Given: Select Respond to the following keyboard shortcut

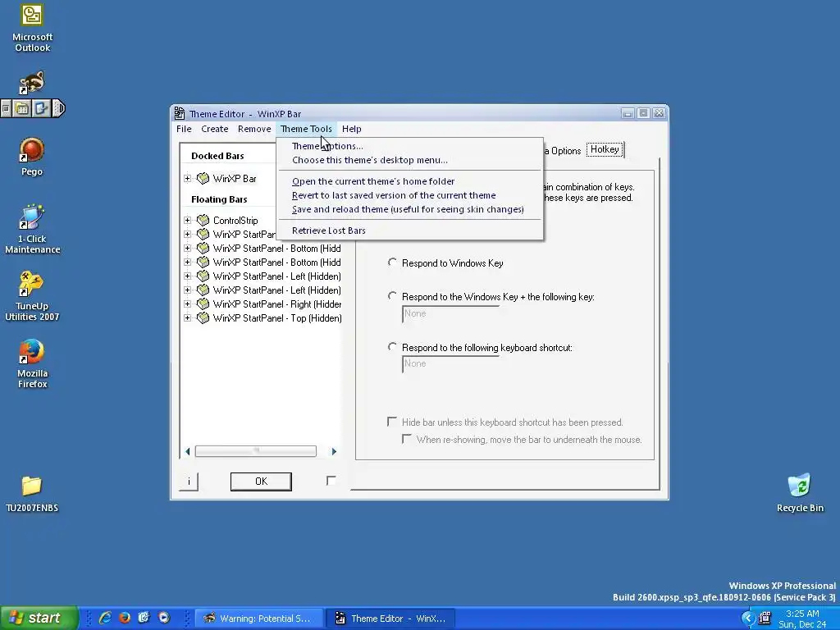Looking at the screenshot, I should tap(392, 347).
